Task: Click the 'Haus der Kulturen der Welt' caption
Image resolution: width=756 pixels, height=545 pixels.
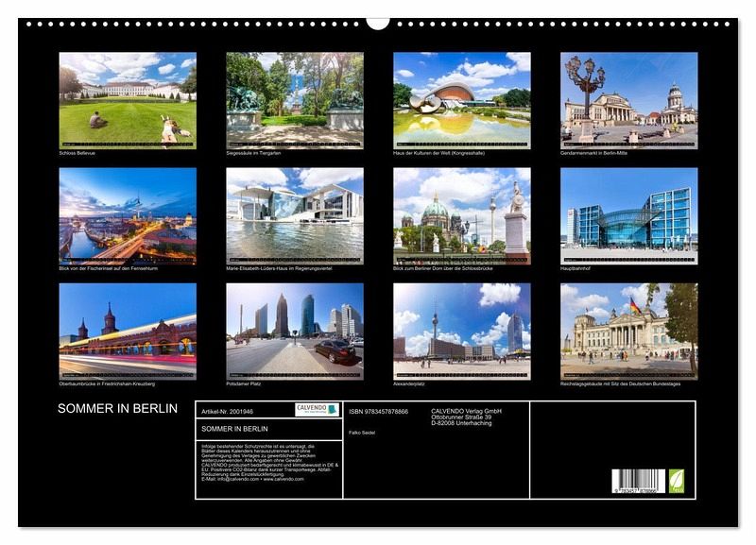Action: [439, 153]
